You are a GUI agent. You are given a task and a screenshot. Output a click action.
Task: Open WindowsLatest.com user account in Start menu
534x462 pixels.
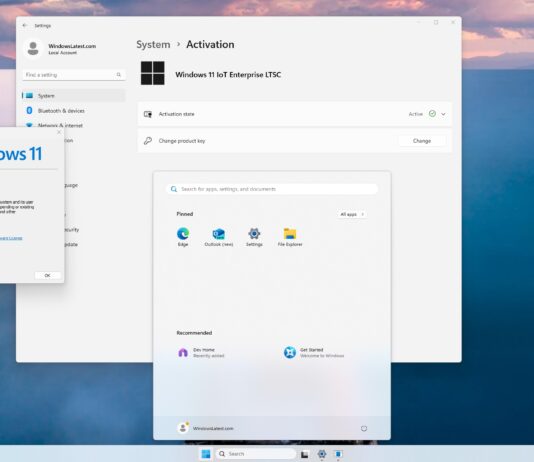pos(206,428)
